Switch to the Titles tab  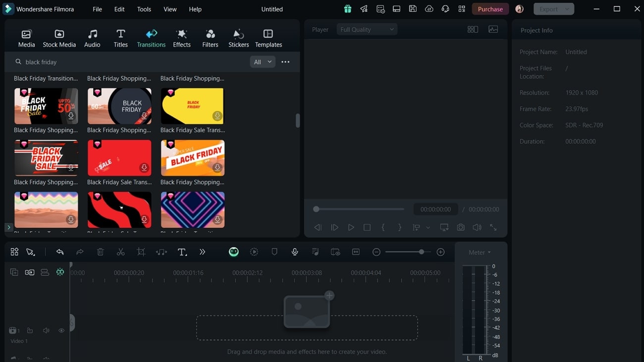120,38
